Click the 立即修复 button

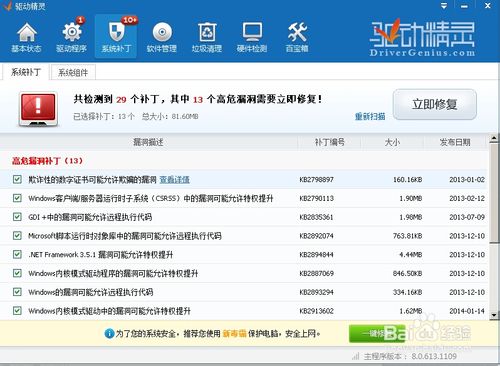coord(435,104)
